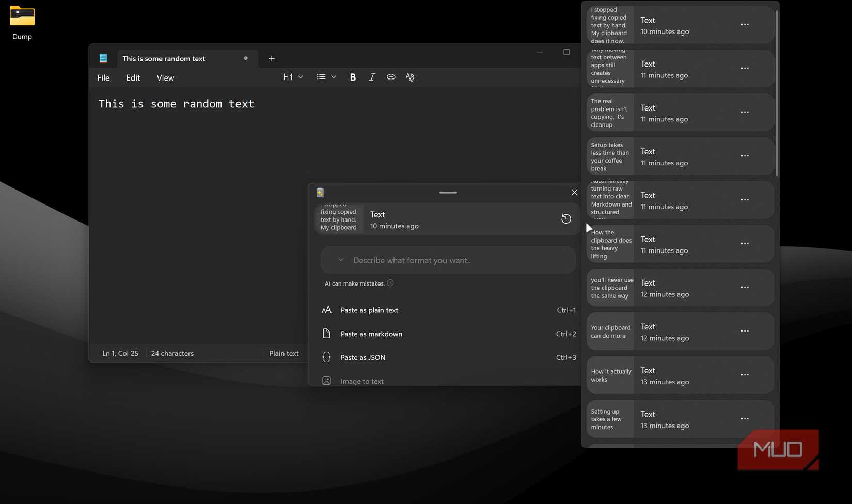Select 'Setting up takes a few minutes' history entry
Screen dimensions: 852x504
[x=680, y=419]
